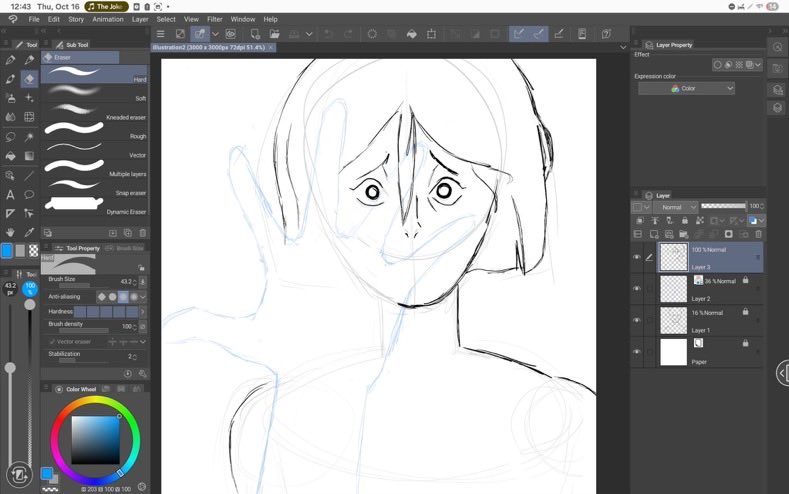
Task: Open the Filter menu
Action: pos(215,19)
